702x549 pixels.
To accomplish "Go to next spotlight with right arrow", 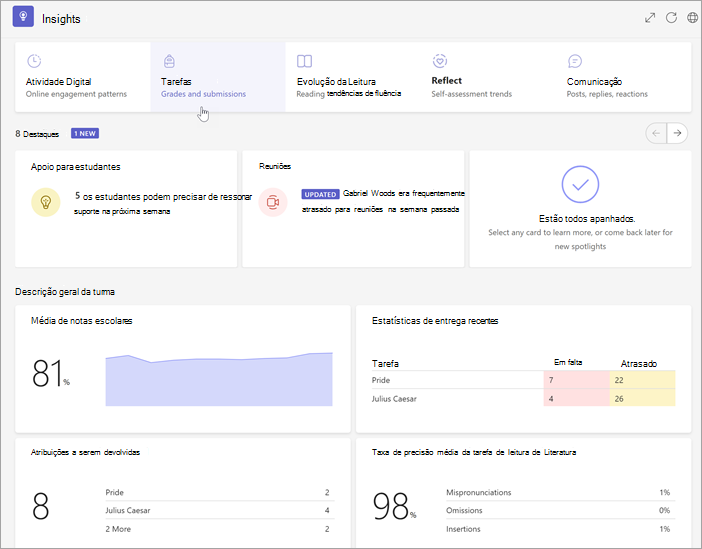I will [x=677, y=133].
